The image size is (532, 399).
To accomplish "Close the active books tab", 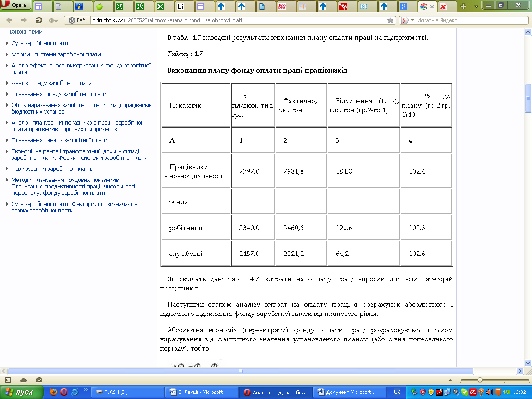I will (432, 6).
